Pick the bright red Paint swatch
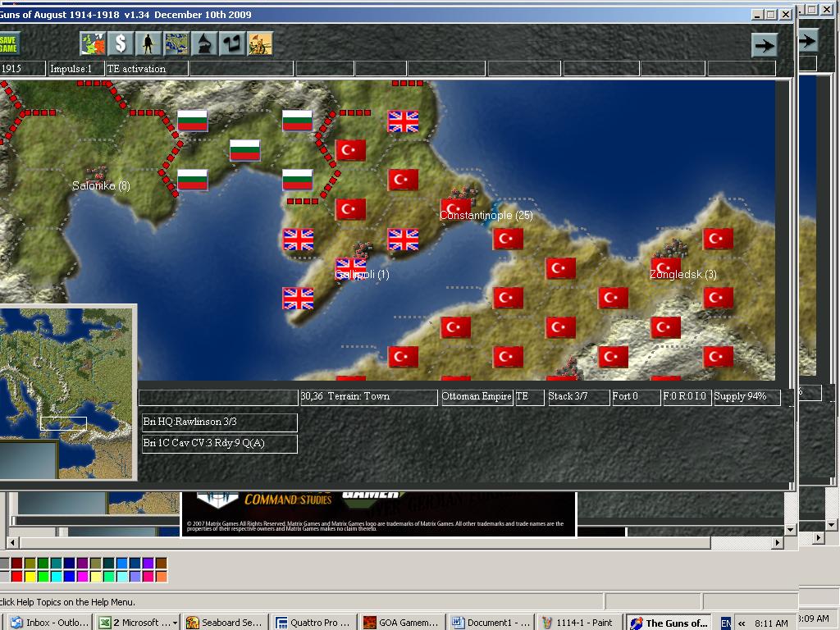 click(x=16, y=577)
